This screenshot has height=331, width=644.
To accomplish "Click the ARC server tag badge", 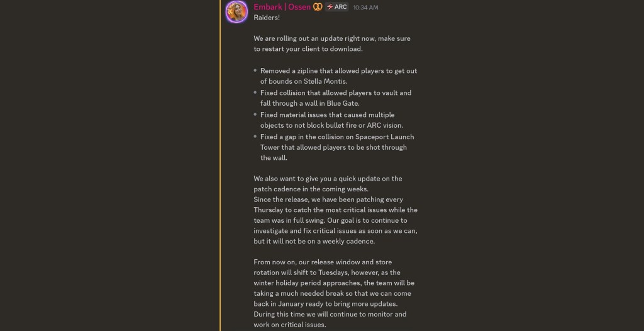I will pyautogui.click(x=337, y=7).
